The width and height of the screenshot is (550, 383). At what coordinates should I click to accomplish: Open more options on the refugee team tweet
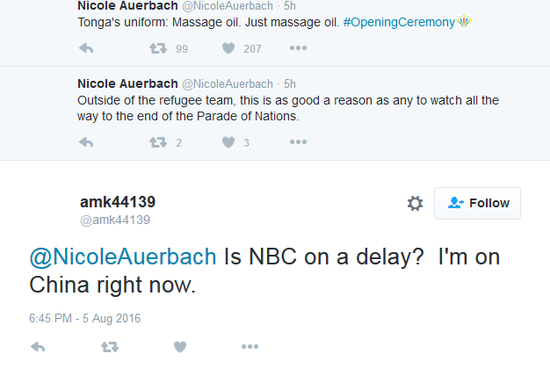(298, 142)
